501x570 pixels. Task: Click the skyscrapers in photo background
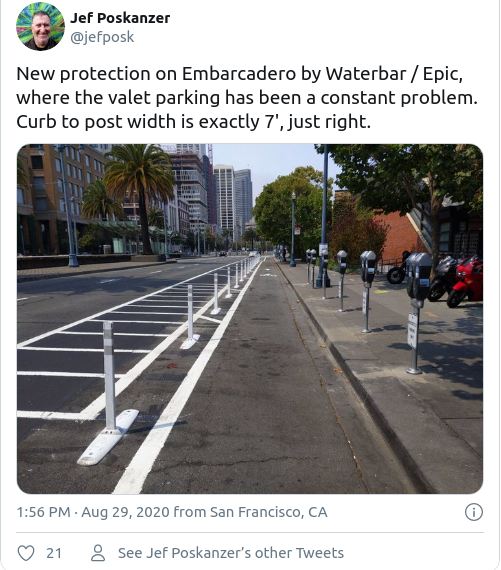233,198
